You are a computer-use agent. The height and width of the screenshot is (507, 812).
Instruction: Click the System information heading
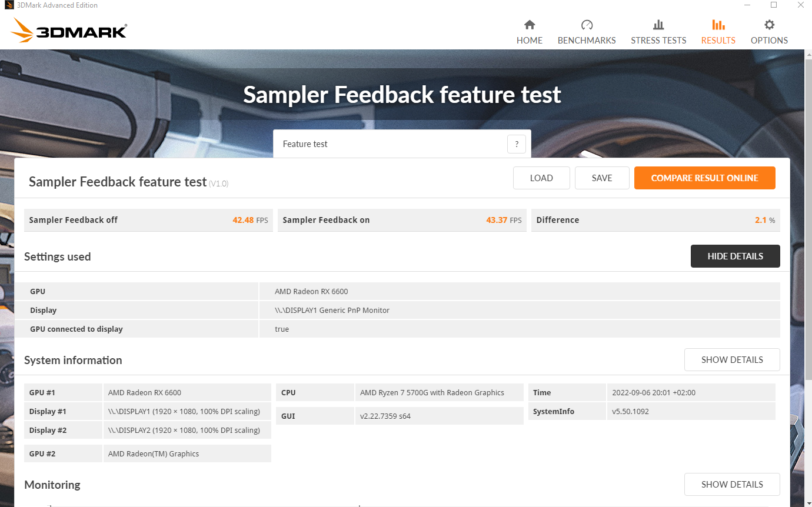[73, 360]
